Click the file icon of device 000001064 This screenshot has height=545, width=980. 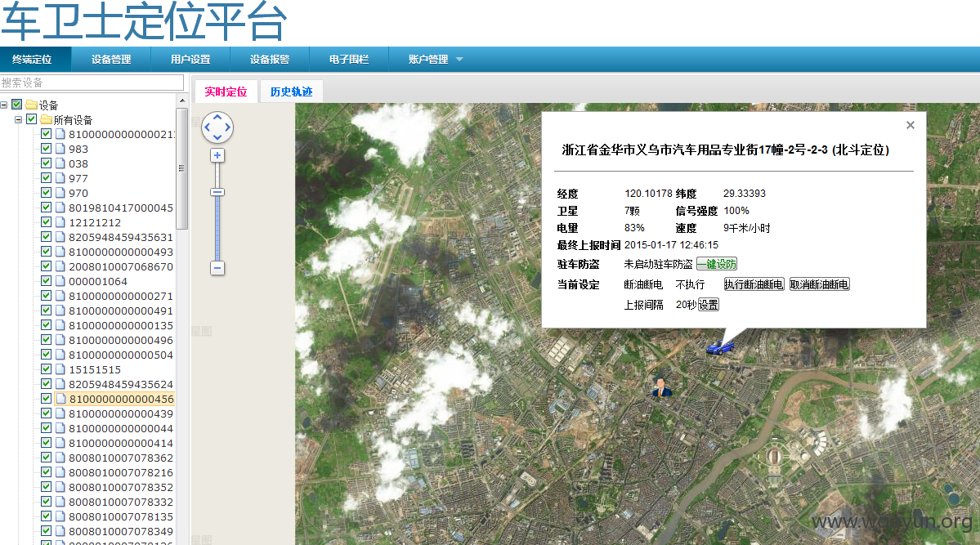pyautogui.click(x=60, y=281)
